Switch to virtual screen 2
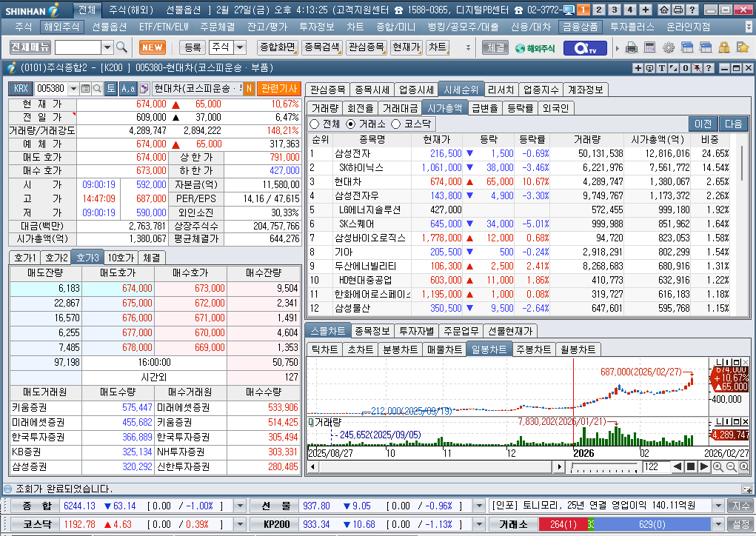This screenshot has width=756, height=536. pos(599,10)
